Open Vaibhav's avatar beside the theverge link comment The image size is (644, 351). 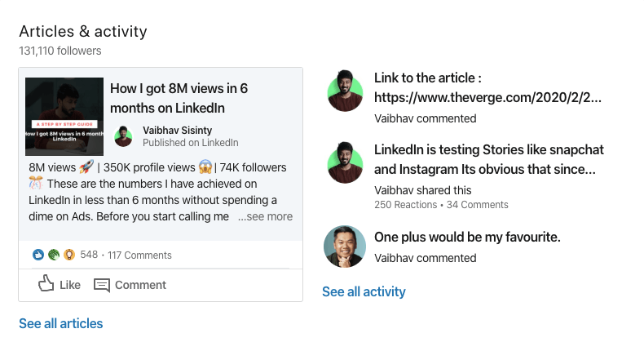click(x=345, y=91)
